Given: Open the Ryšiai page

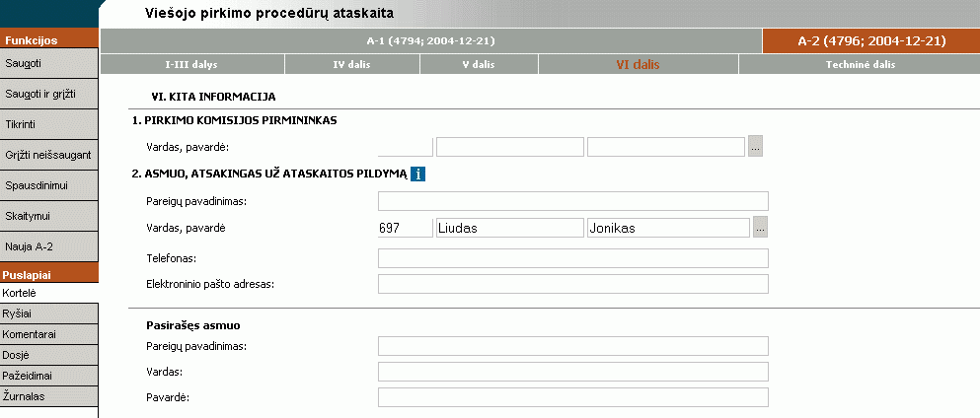Looking at the screenshot, I should (x=48, y=313).
